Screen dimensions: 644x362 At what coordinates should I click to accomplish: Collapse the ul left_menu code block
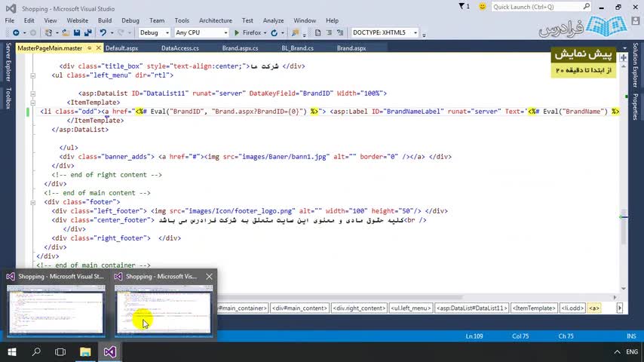coord(33,75)
